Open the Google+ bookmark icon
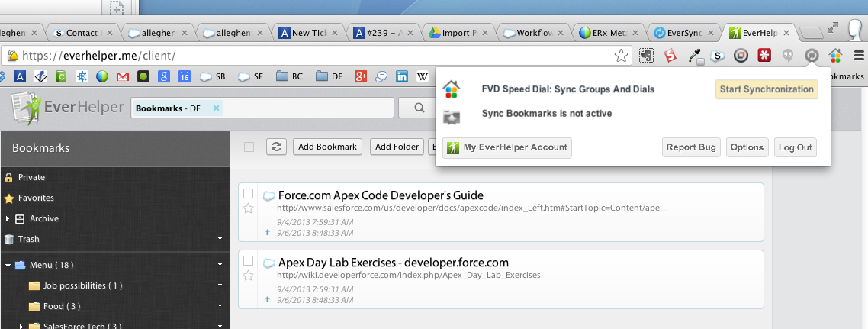Screen dimensions: 868x329 361,77
